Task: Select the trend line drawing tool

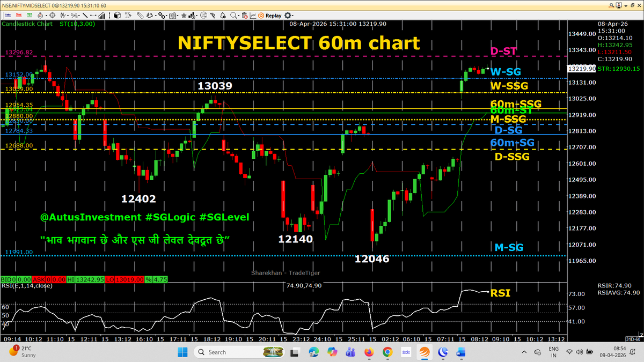Action: 85,16
